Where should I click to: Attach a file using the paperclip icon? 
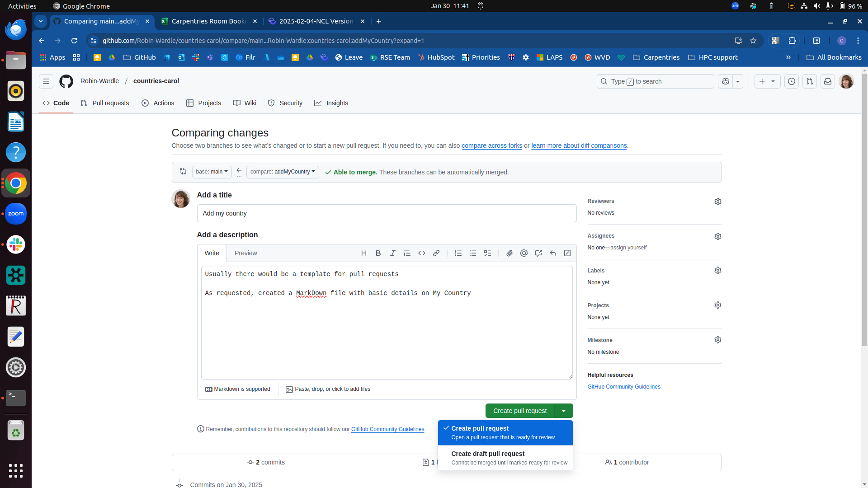click(x=509, y=253)
